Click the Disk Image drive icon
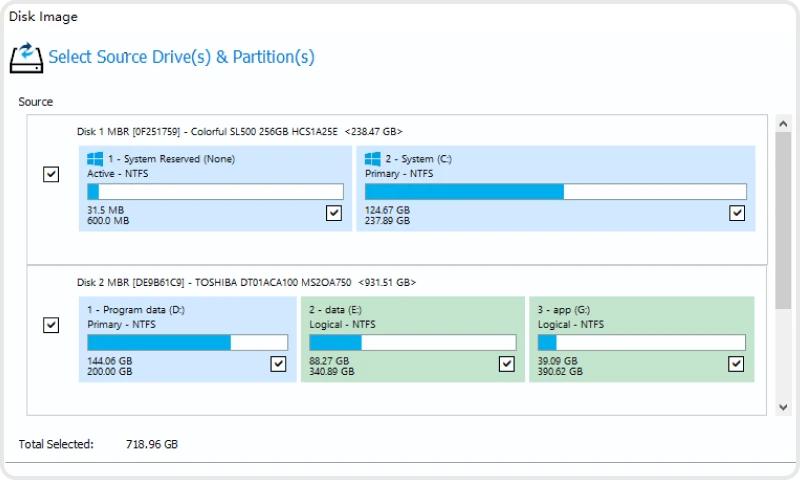This screenshot has width=800, height=480. (26, 58)
